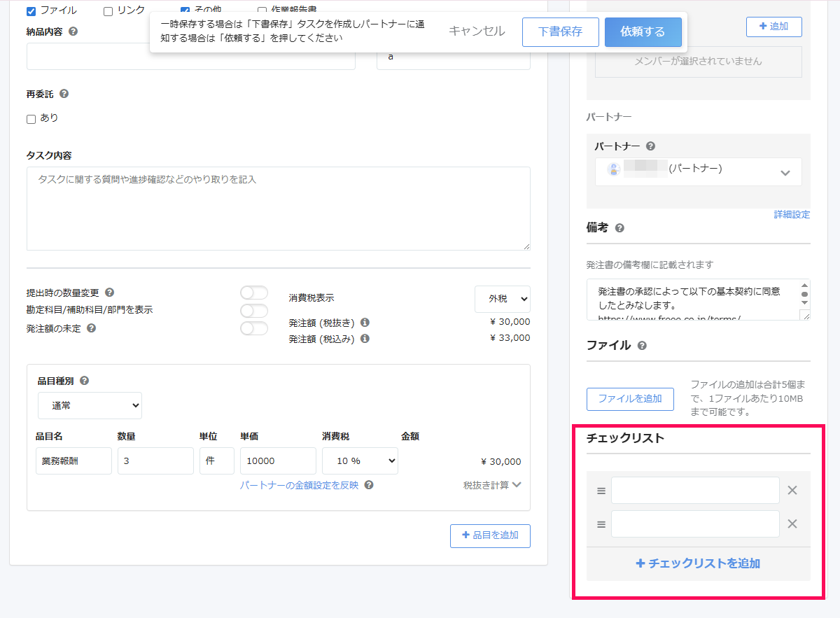
Task: Check the リンク checkbox
Action: point(108,11)
